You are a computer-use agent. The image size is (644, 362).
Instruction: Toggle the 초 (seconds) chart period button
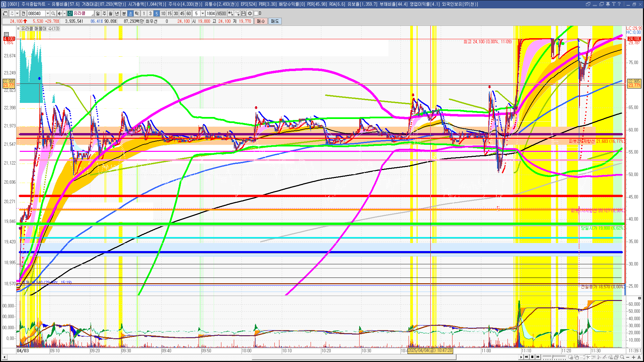[130, 13]
